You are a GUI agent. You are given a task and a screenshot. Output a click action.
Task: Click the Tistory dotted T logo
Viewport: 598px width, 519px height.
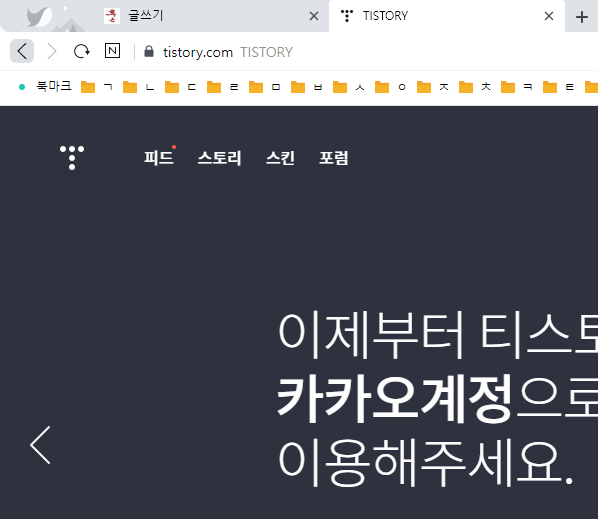pyautogui.click(x=72, y=157)
